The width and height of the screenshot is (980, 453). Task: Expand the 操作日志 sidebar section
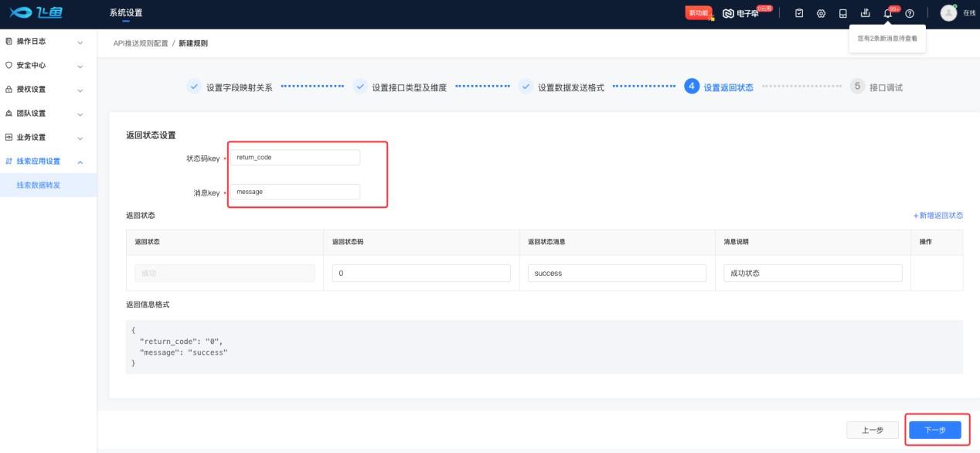[x=48, y=41]
